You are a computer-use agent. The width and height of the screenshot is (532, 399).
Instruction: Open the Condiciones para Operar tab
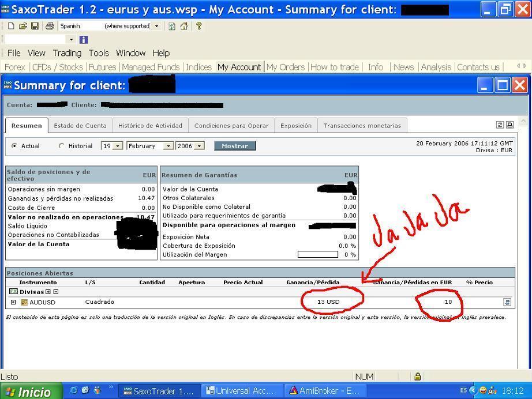click(231, 126)
